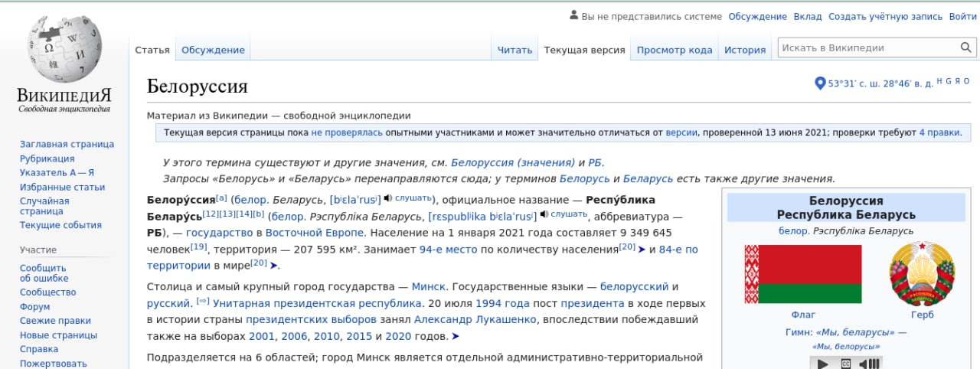Open footnote [a] after Белоруссия
This screenshot has height=369, width=980.
click(x=221, y=197)
